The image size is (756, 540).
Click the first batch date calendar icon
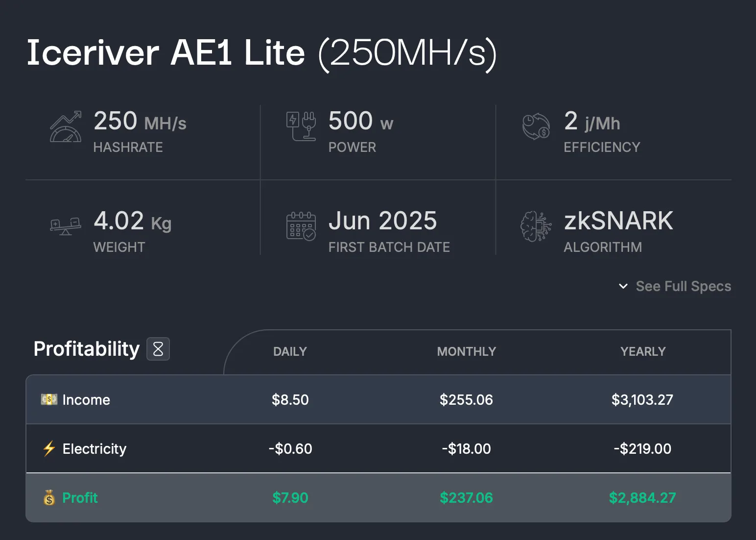coord(301,226)
